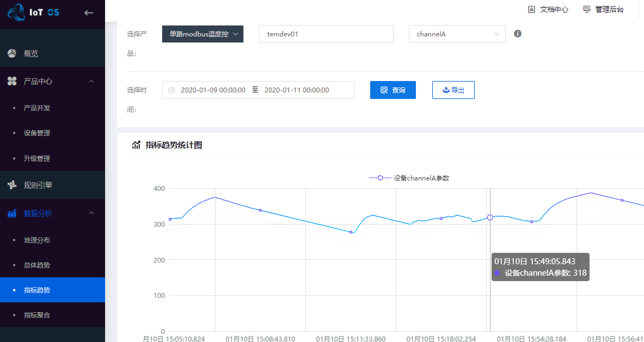The height and width of the screenshot is (342, 644).
Task: Collapse the 产品中心 menu chevron
Action: (x=91, y=81)
